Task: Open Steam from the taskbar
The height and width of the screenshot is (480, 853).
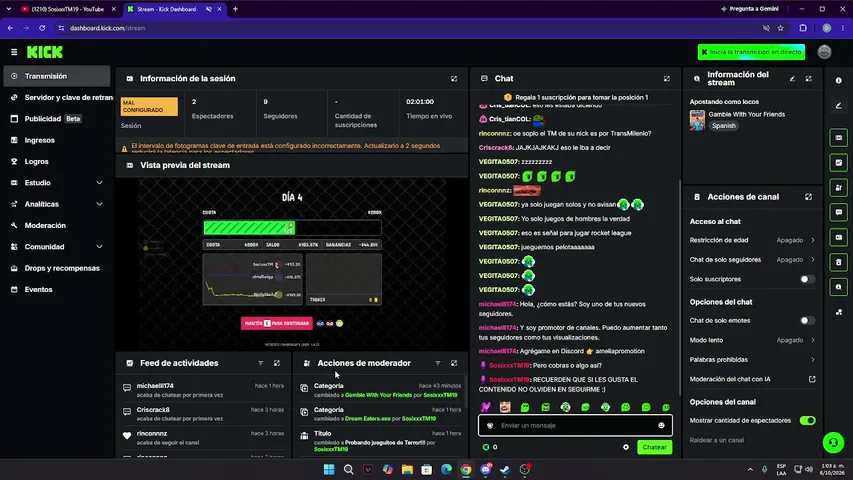Action: coord(505,470)
